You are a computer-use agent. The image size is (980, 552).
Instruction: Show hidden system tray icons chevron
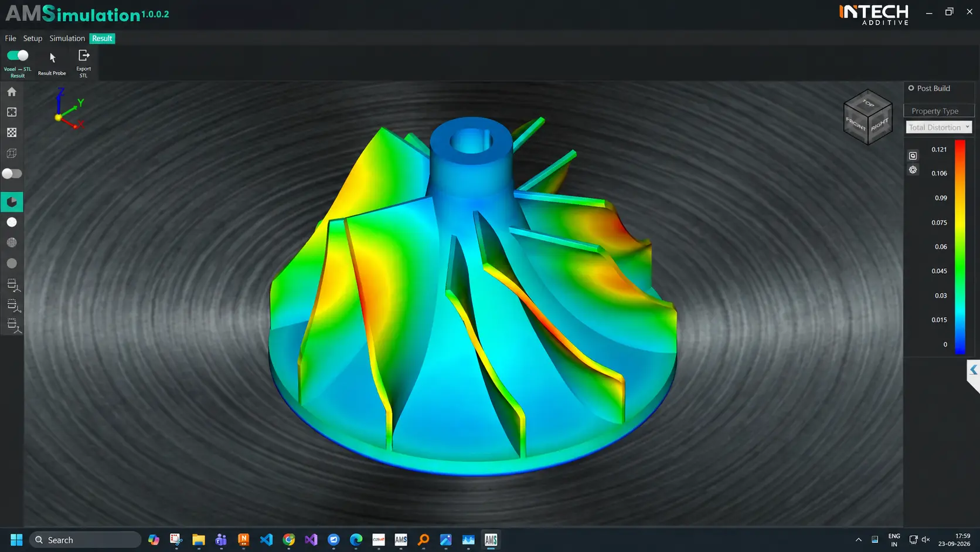point(859,540)
